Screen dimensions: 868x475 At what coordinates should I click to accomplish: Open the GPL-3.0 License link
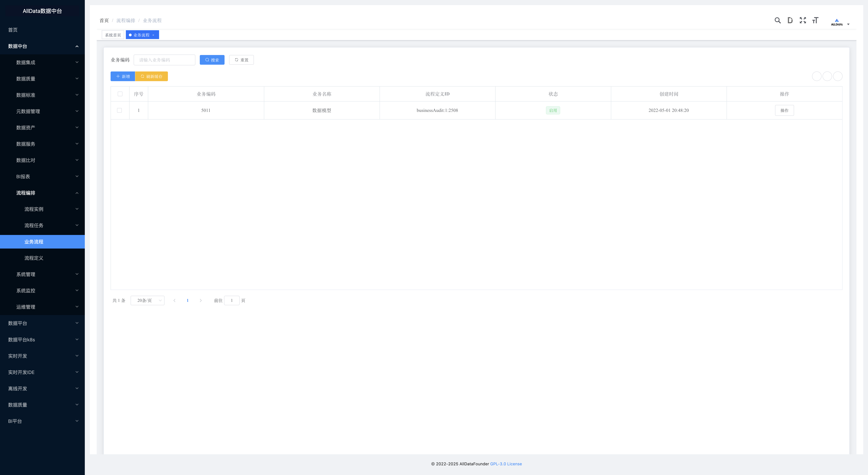[x=506, y=464]
